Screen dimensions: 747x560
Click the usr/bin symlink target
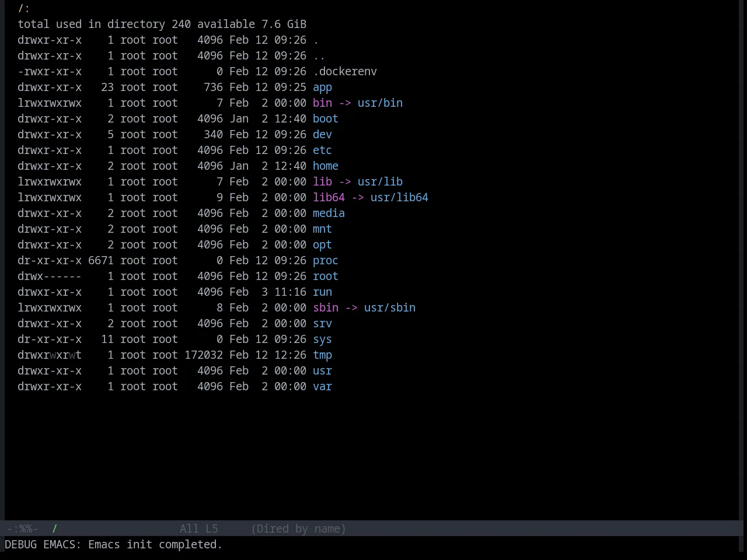point(380,103)
